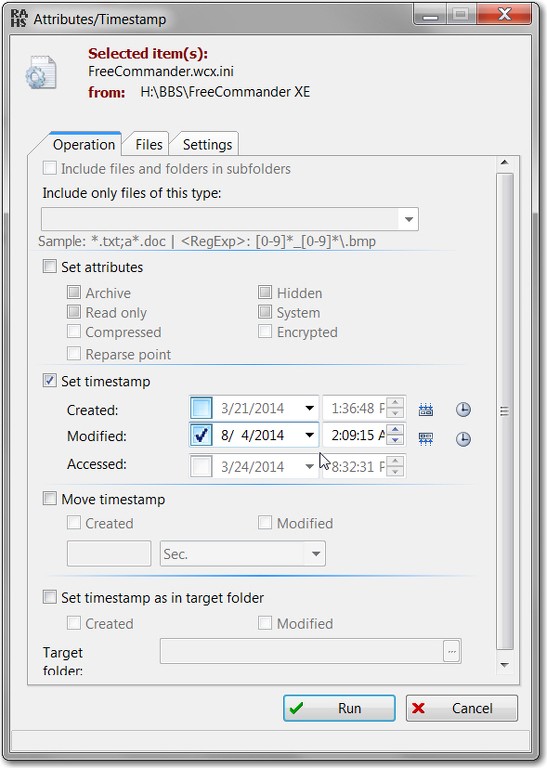The height and width of the screenshot is (768, 547).
Task: Increase Modified time with up spinner
Action: click(x=395, y=430)
